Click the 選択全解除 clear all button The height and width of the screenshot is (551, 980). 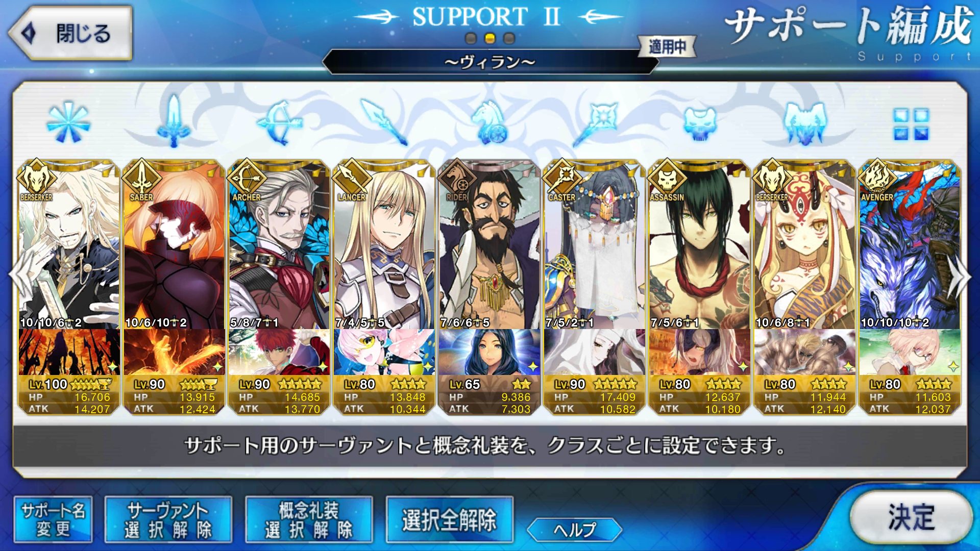point(449,520)
